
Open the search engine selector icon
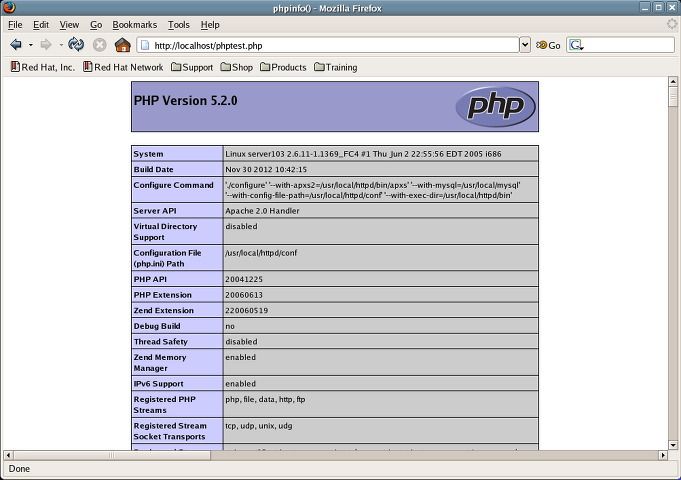pos(576,45)
